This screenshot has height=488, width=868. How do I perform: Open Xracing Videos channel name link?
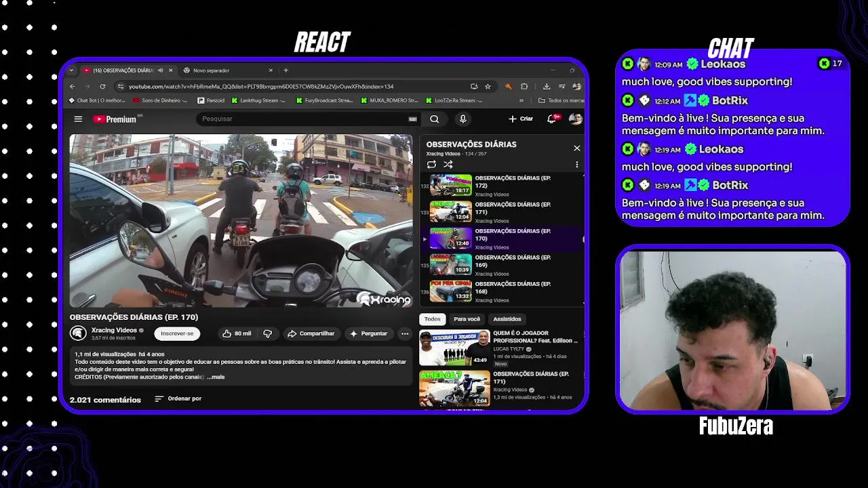tap(114, 330)
